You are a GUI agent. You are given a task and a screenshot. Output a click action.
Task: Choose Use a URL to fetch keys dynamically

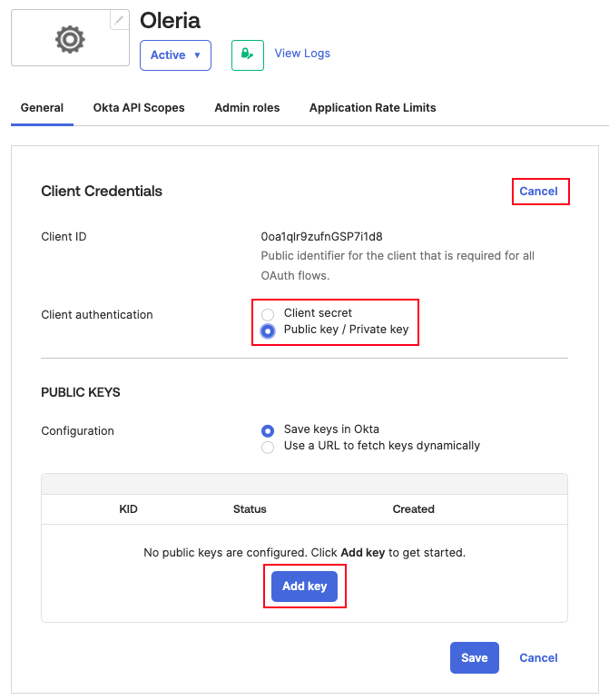point(268,448)
